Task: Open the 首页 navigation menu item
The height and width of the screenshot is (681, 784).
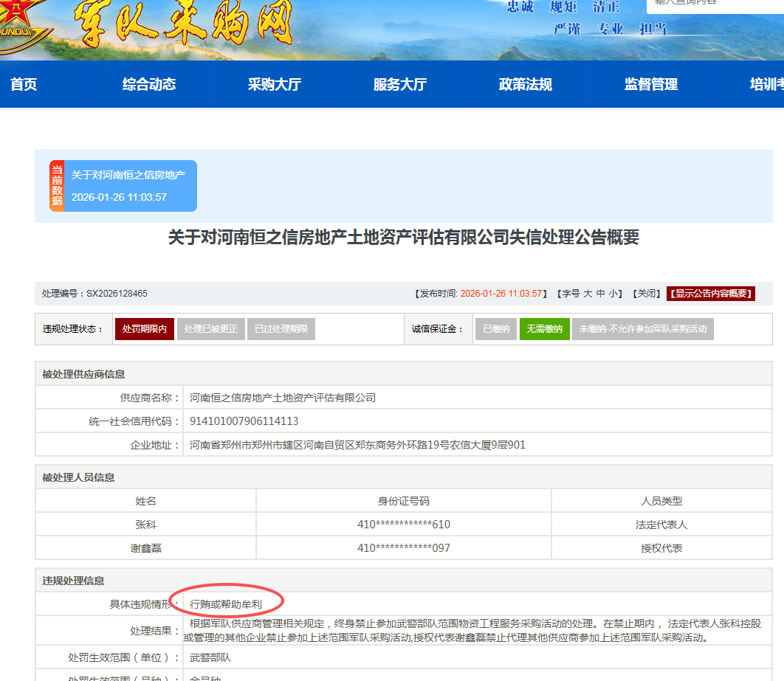Action: [x=24, y=84]
